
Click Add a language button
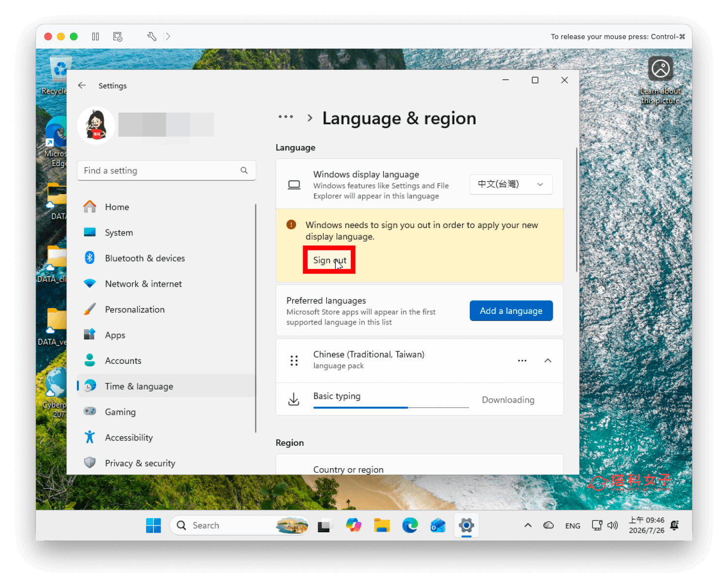(x=511, y=311)
